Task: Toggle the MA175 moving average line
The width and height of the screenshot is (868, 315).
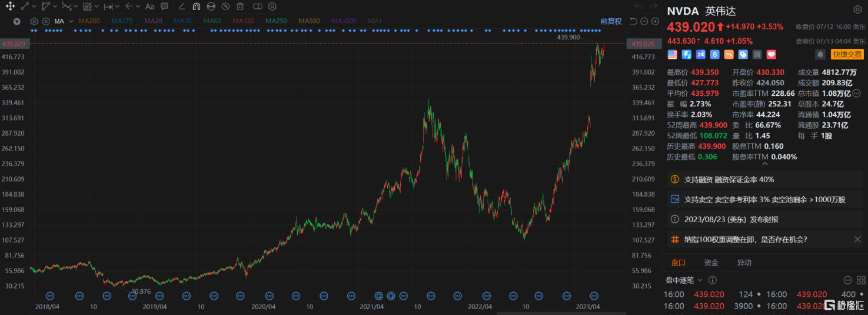Action: pos(122,21)
